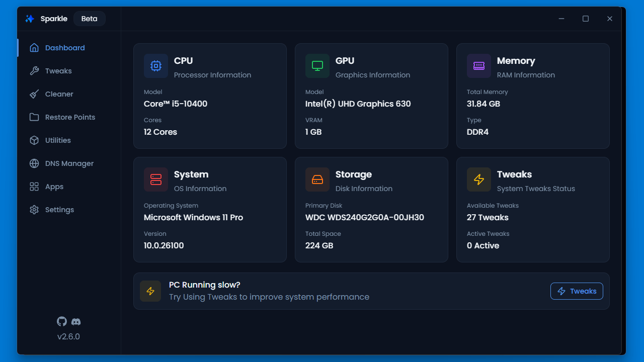644x362 pixels.
Task: Click the Tweaks button in banner
Action: (577, 291)
